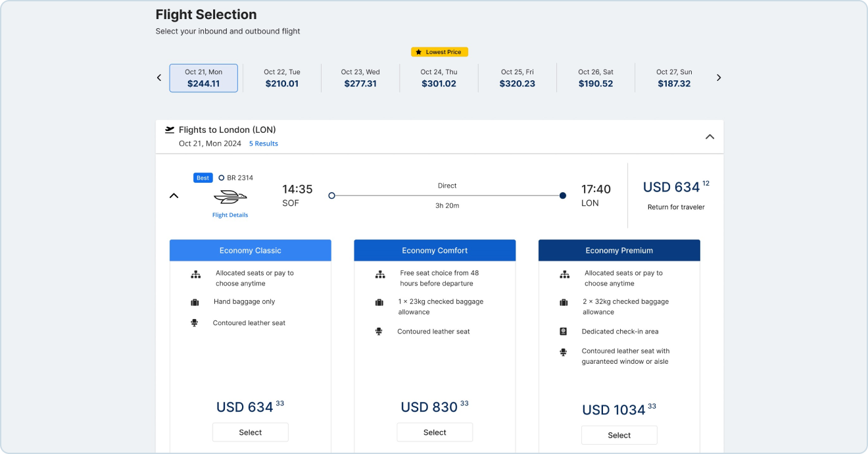Click the checked baggage icon in Economy Comfort
The width and height of the screenshot is (868, 454).
click(379, 303)
